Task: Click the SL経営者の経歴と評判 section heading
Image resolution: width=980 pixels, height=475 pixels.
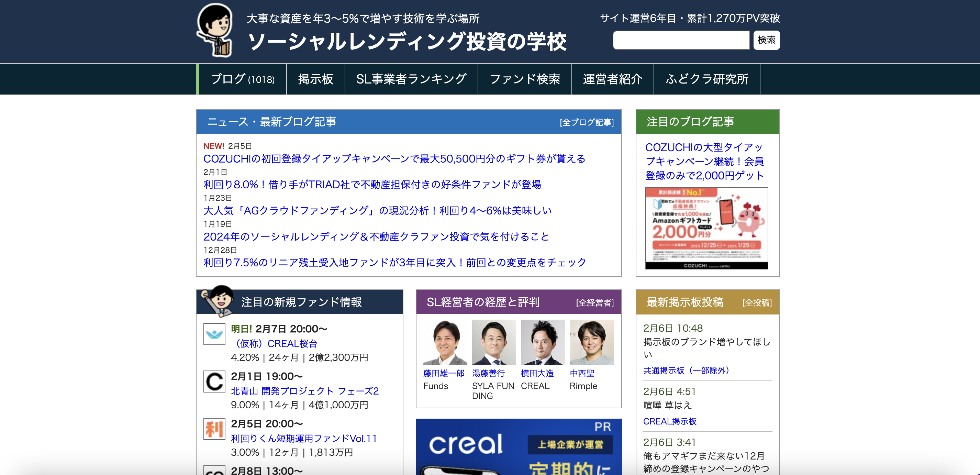Action: pos(483,302)
